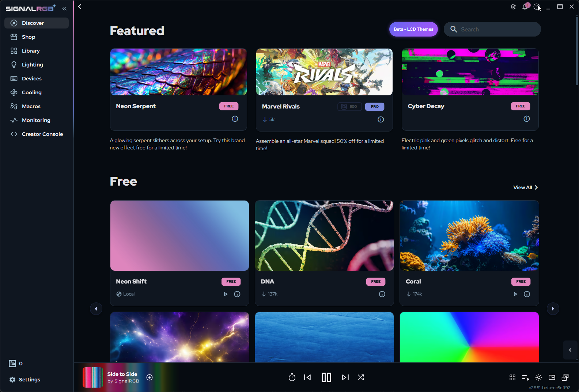
Task: Go to the next Free carousel page
Action: click(x=553, y=309)
